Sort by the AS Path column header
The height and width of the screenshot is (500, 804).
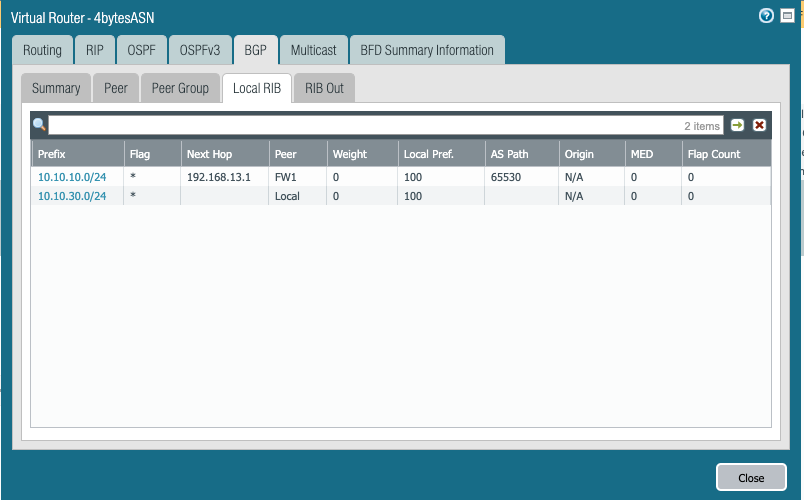(x=508, y=154)
